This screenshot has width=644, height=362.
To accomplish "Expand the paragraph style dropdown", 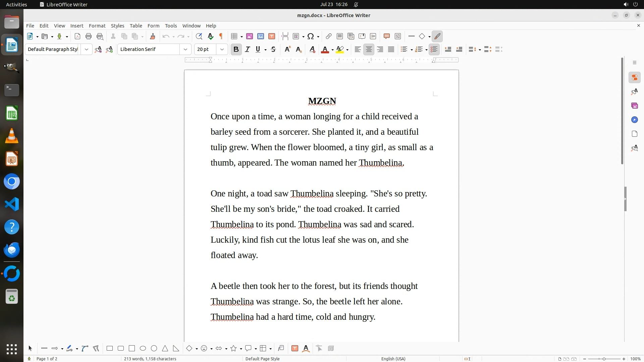I will (86, 50).
